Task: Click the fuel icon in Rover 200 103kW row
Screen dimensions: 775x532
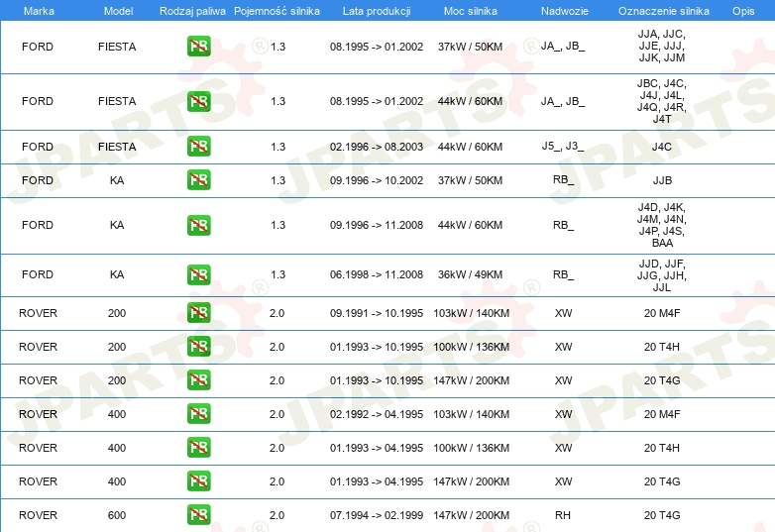Action: (198, 313)
